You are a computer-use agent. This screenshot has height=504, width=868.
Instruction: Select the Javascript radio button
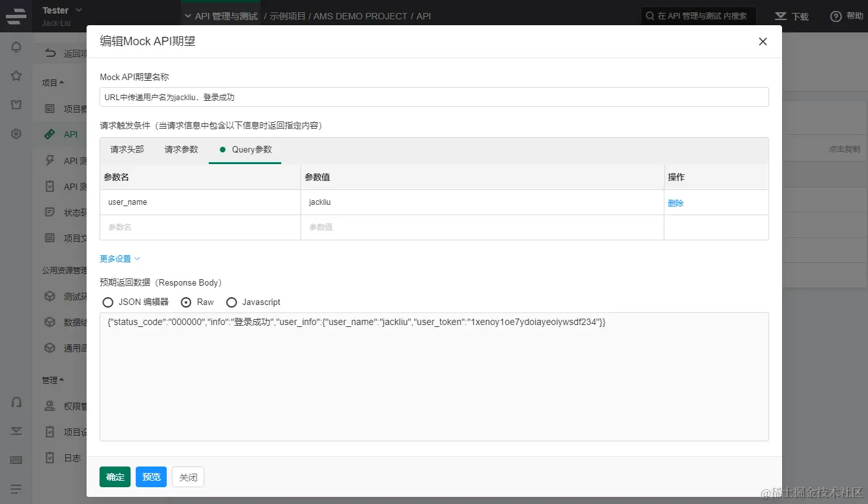click(x=231, y=302)
